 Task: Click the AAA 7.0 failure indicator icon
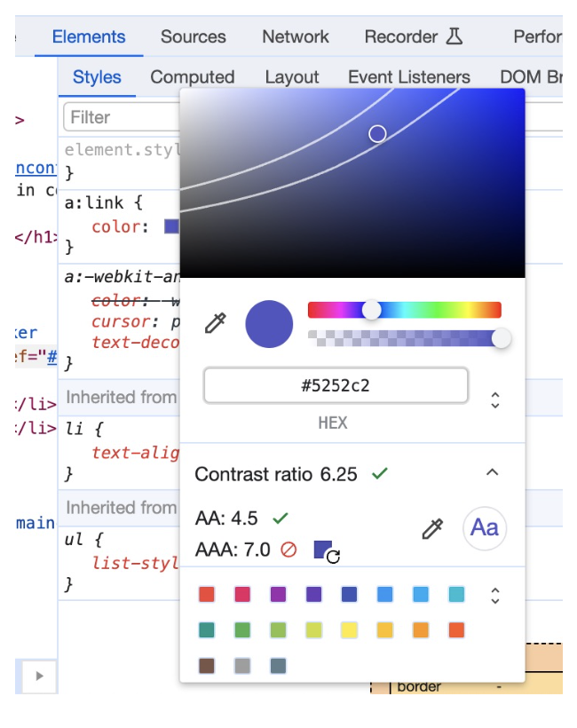[x=288, y=550]
